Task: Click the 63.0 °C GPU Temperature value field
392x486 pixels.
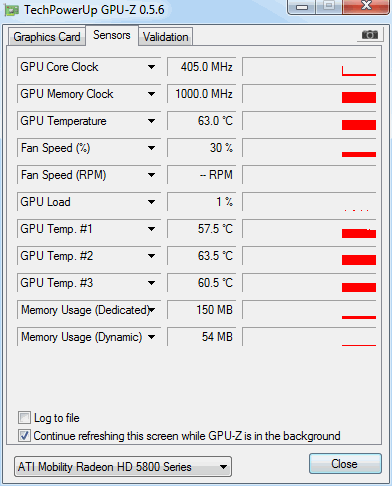Action: [202, 121]
